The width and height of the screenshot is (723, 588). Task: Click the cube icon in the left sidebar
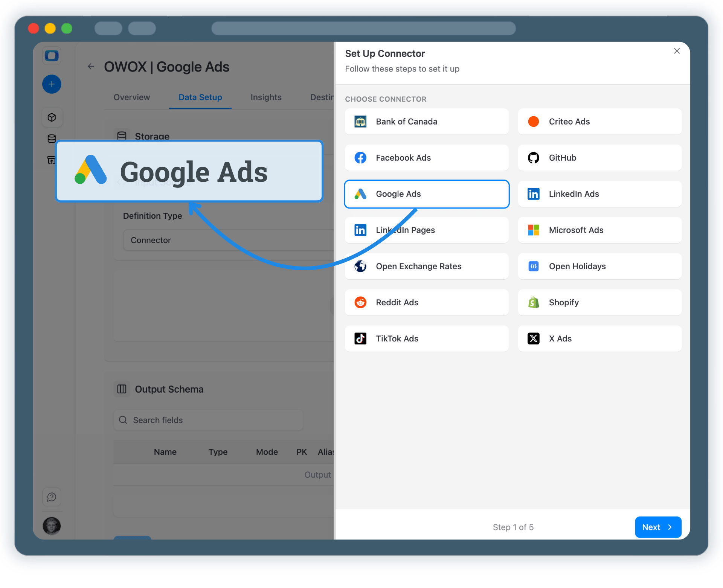(x=52, y=117)
